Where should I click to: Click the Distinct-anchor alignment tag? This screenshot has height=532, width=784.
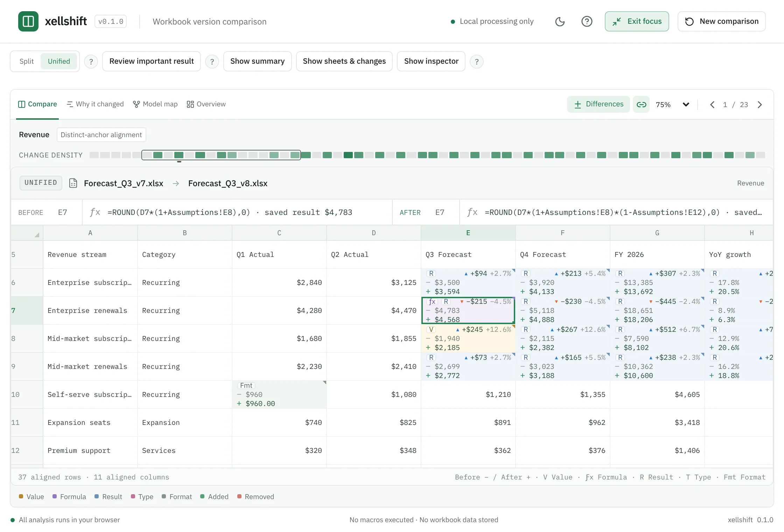click(101, 135)
